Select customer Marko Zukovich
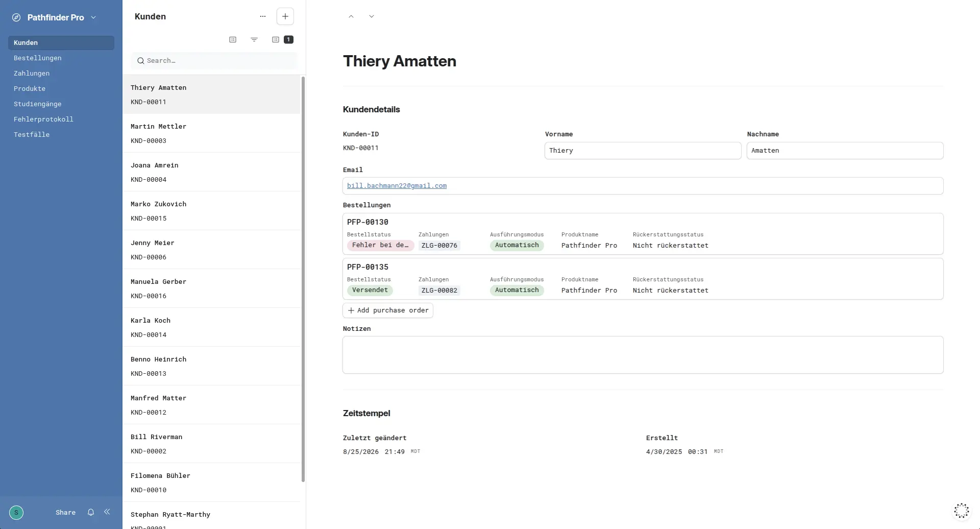This screenshot has width=980, height=529. [211, 211]
